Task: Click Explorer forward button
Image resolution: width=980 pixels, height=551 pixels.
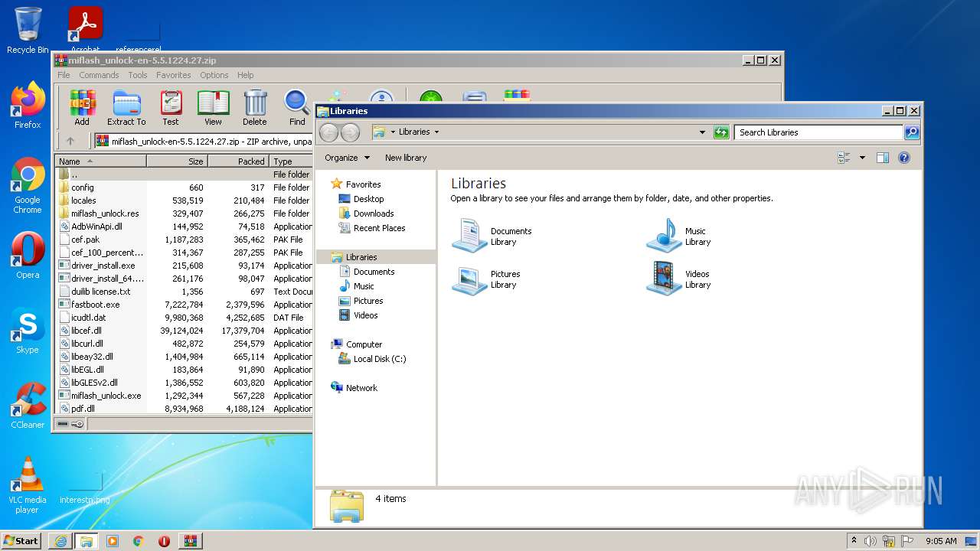Action: [350, 132]
